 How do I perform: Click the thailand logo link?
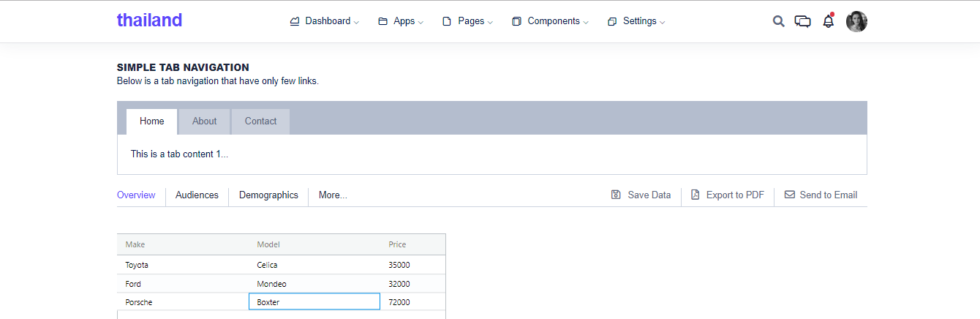(149, 20)
